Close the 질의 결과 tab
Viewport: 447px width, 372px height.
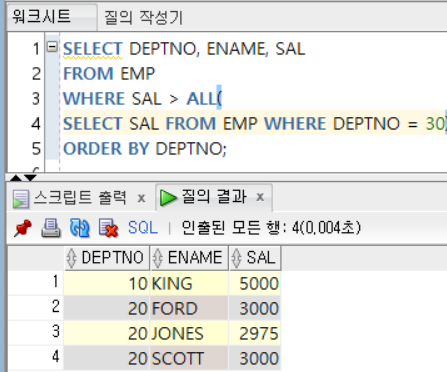(260, 197)
